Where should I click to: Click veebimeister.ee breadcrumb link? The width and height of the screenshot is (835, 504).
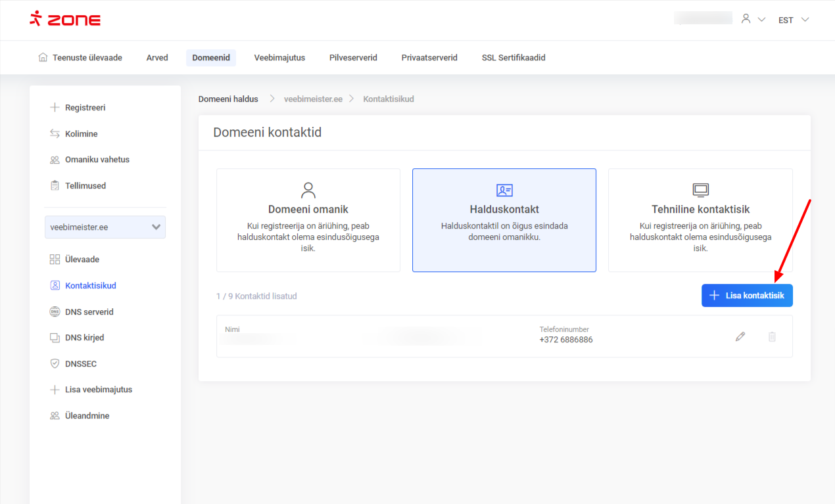point(313,99)
